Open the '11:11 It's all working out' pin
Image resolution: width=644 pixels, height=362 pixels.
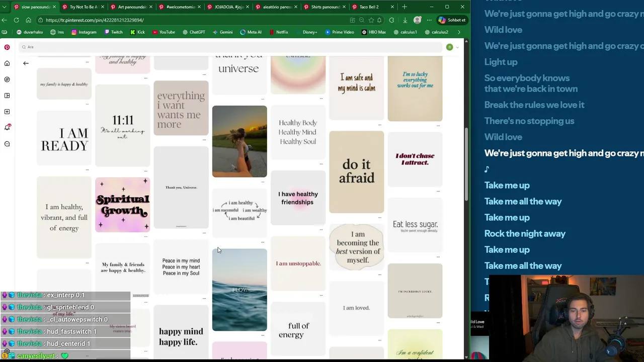coord(122,125)
